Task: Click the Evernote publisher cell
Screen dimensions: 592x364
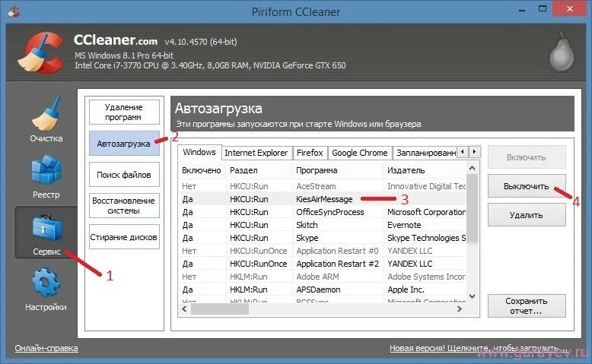Action: (x=404, y=225)
